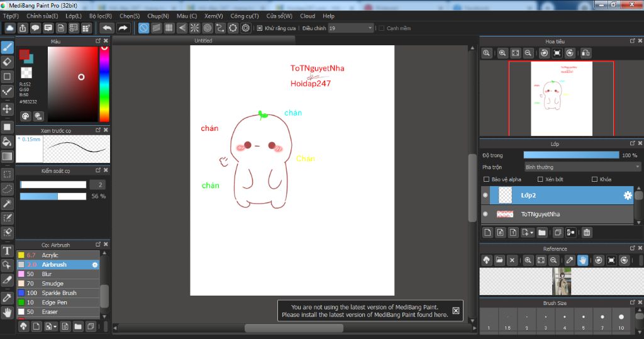Dismiss the update notification with X
The height and width of the screenshot is (339, 644).
click(x=456, y=311)
